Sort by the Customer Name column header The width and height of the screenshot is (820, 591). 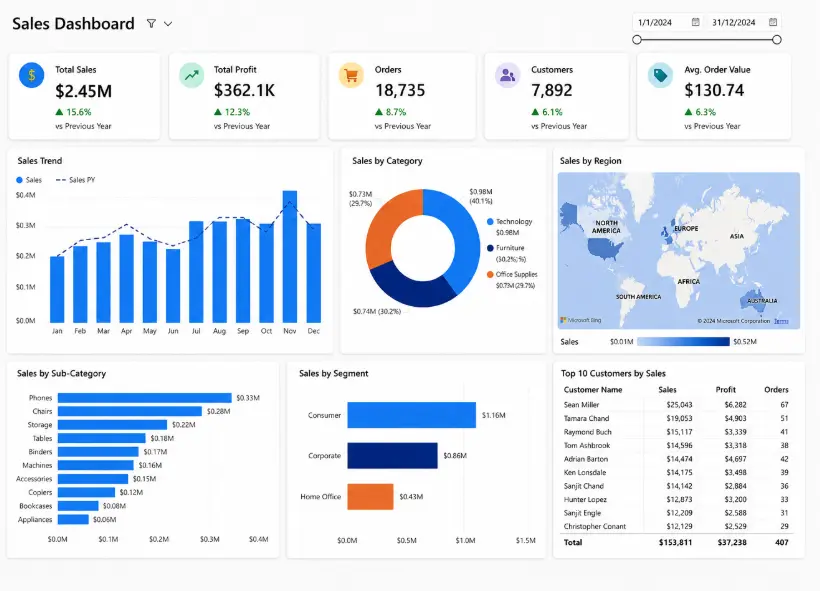coord(593,390)
